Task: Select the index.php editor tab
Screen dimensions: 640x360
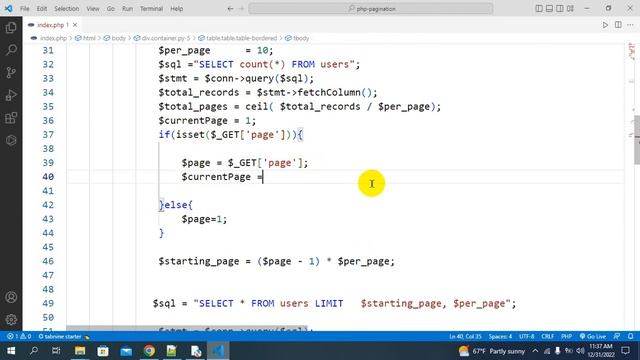Action: pyautogui.click(x=52, y=25)
